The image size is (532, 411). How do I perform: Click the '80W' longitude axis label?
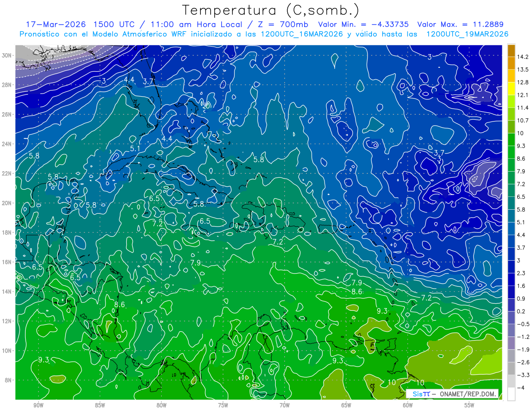pyautogui.click(x=161, y=405)
